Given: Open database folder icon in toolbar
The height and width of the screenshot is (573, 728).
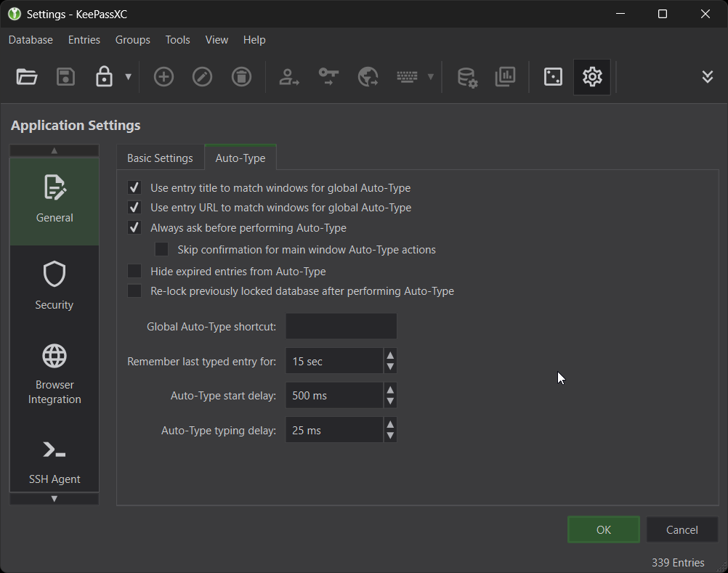Looking at the screenshot, I should [26, 77].
